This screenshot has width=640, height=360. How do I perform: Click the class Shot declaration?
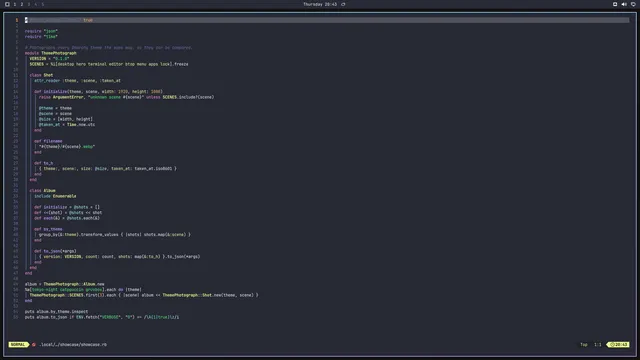41,75
